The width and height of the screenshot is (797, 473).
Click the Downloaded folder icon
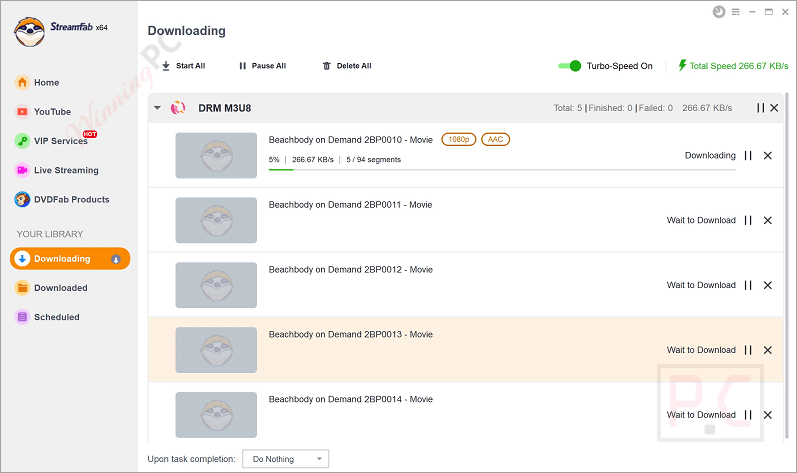click(x=22, y=288)
